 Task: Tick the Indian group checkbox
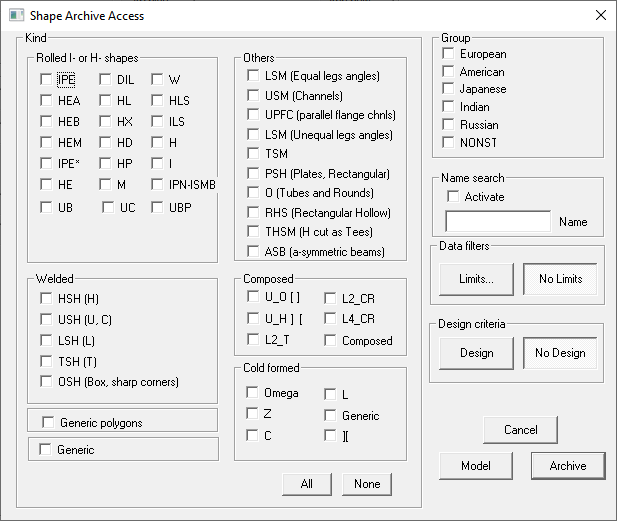click(448, 106)
